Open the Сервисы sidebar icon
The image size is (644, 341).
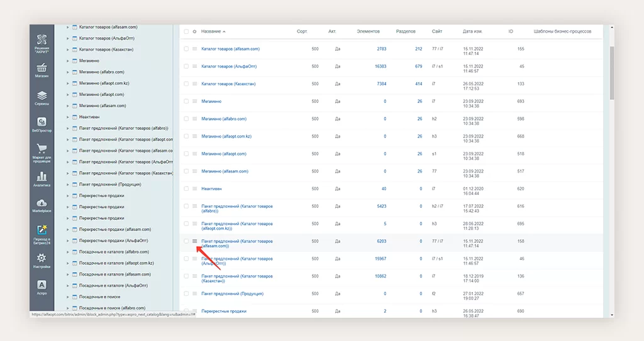click(x=42, y=97)
